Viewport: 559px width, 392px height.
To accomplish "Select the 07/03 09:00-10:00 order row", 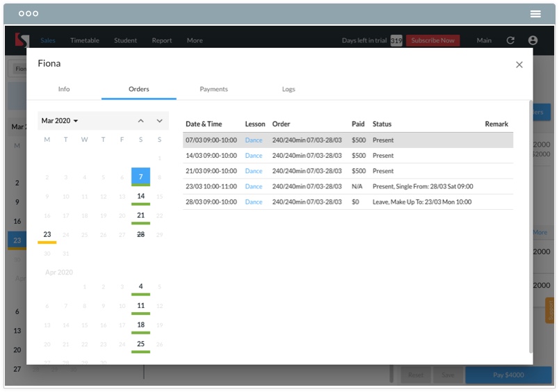I will (x=348, y=140).
